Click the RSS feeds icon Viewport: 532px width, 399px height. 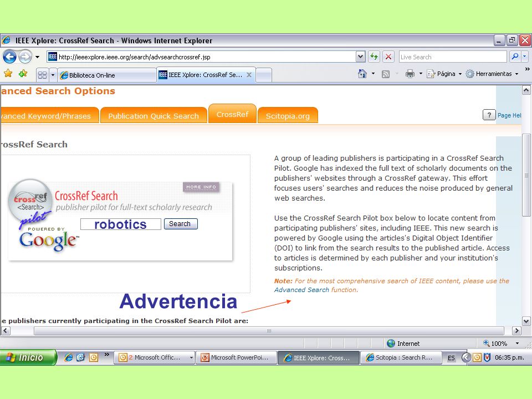(x=386, y=74)
